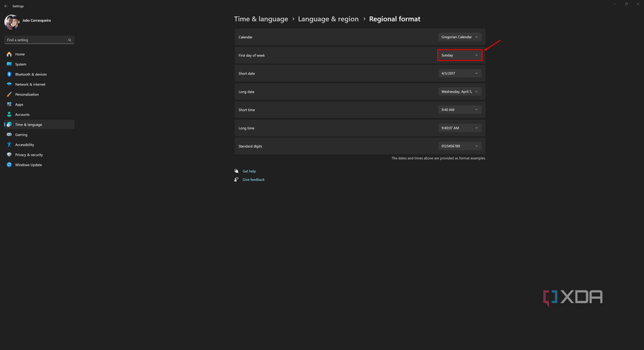Open Windows Update icon
This screenshot has width=644, height=350.
coord(9,165)
